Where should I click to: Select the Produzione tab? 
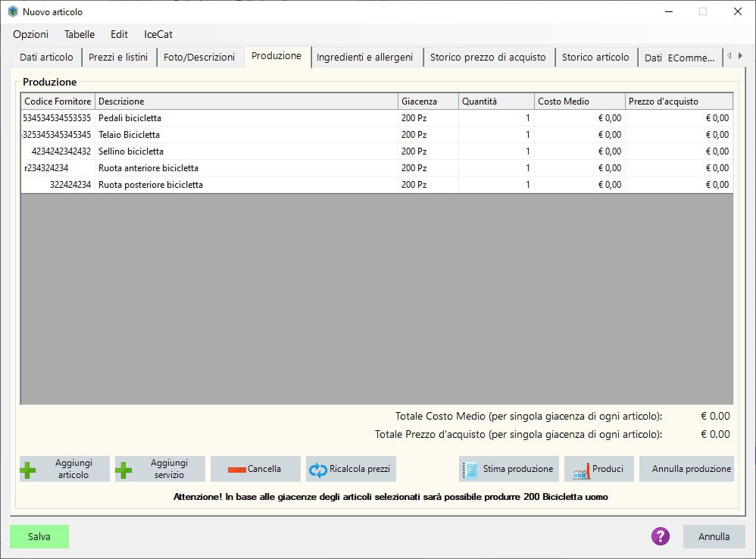pyautogui.click(x=276, y=56)
